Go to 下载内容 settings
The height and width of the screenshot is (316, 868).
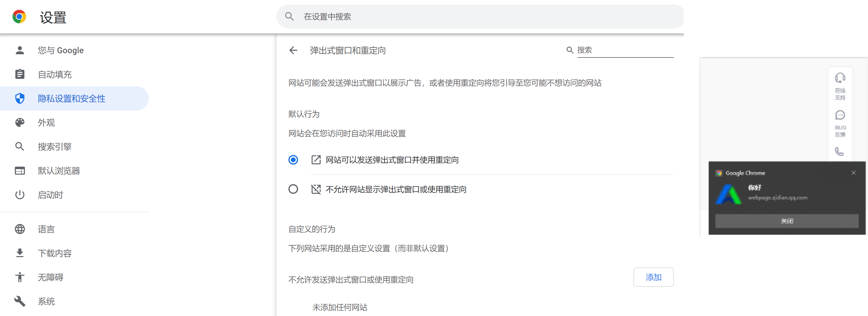pos(54,253)
